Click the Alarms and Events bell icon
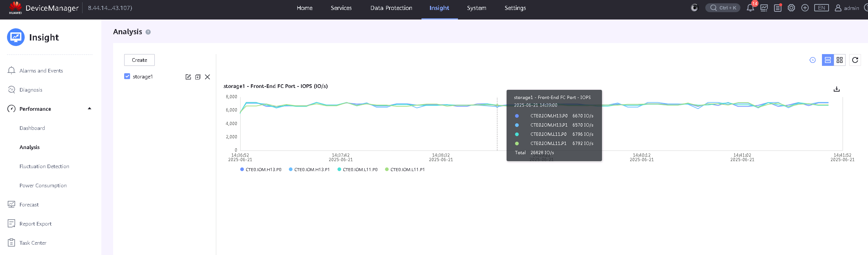Image resolution: width=868 pixels, height=255 pixels. (11, 70)
